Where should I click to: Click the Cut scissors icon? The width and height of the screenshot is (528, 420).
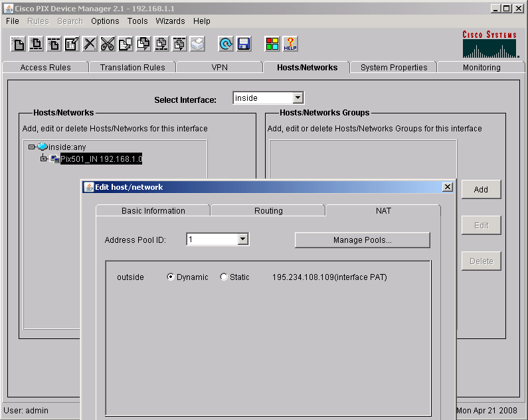click(x=108, y=44)
